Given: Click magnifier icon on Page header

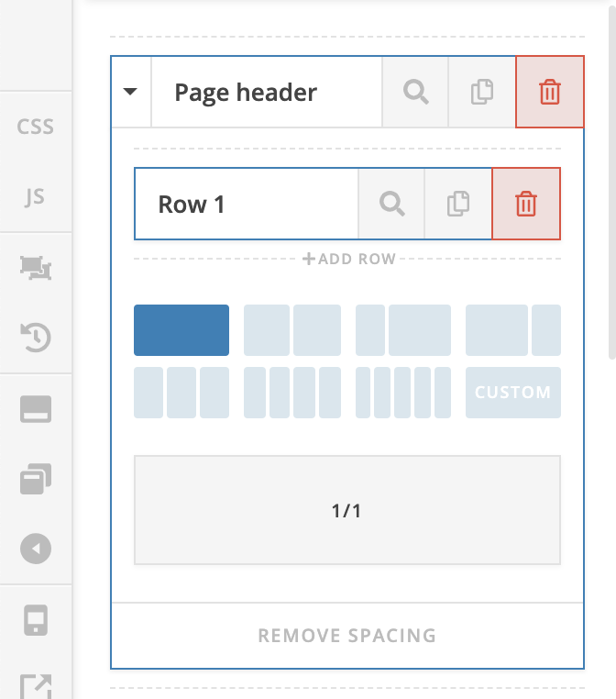Looking at the screenshot, I should pos(415,92).
